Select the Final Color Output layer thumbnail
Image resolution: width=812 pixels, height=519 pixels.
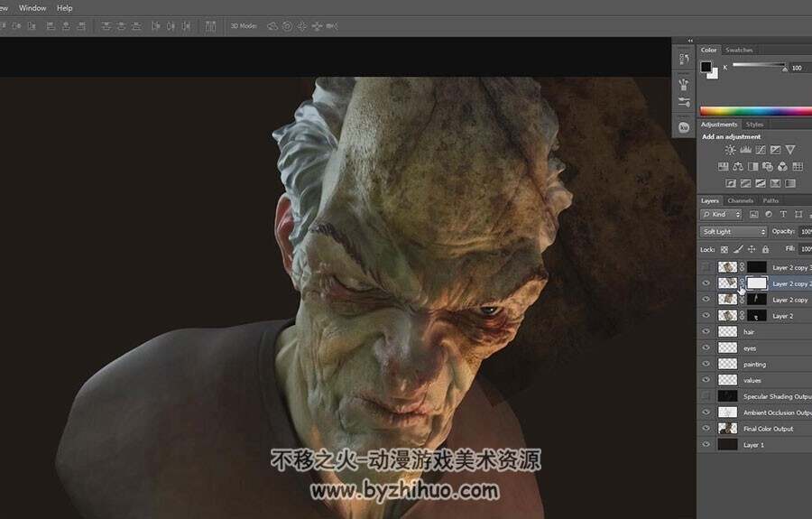coord(727,429)
